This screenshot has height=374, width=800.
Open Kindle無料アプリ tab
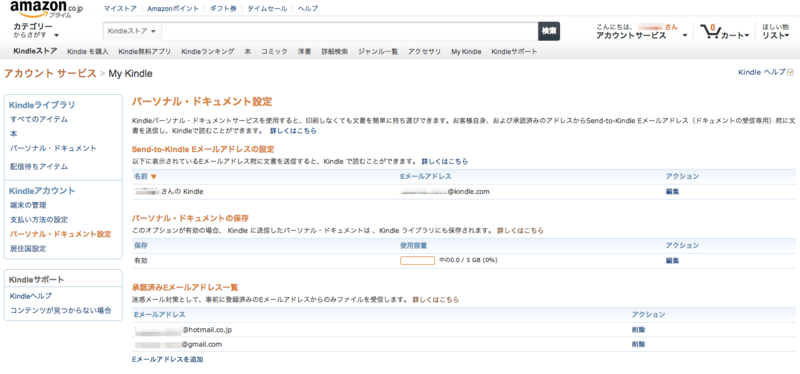tap(144, 52)
